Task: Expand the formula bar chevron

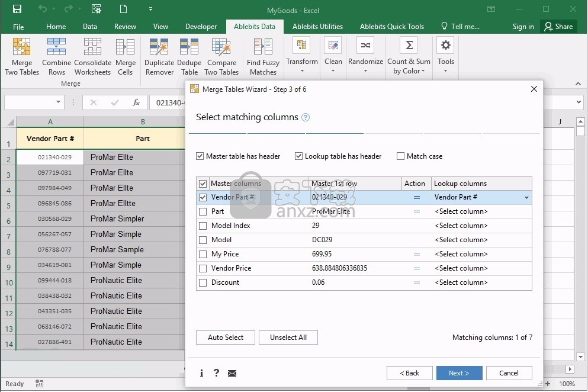Action: 579,102
